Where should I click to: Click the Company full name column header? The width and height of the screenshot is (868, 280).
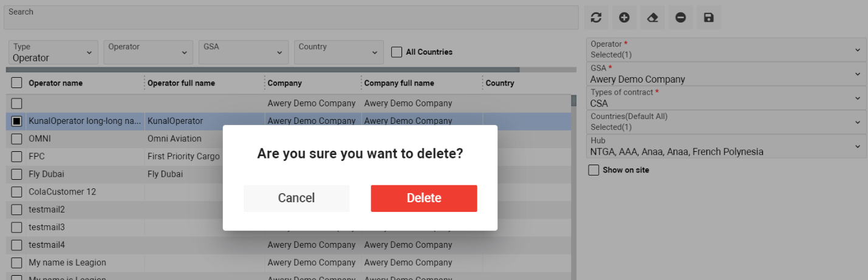[x=399, y=83]
